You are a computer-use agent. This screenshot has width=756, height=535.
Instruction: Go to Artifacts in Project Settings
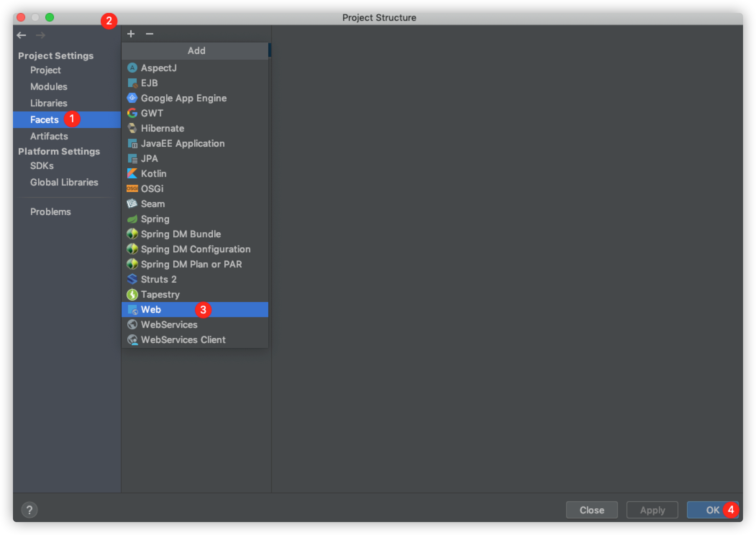[49, 136]
